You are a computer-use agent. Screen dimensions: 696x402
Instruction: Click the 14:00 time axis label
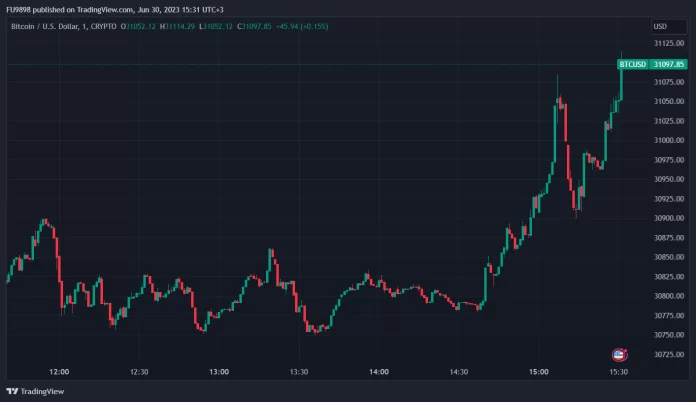(379, 372)
